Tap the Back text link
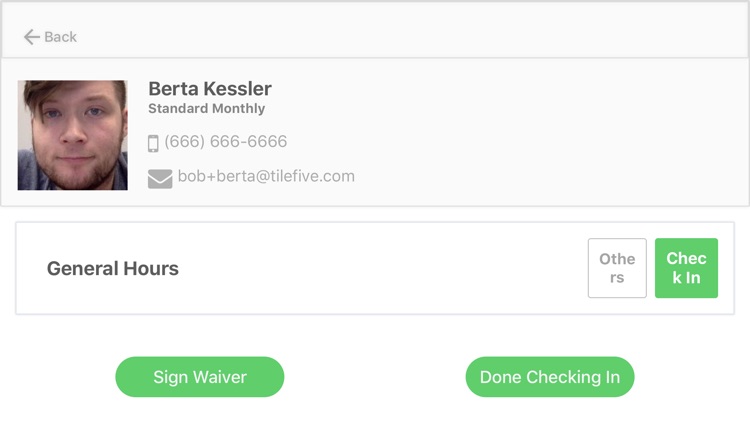Viewport: 750px width, 422px height. point(60,37)
